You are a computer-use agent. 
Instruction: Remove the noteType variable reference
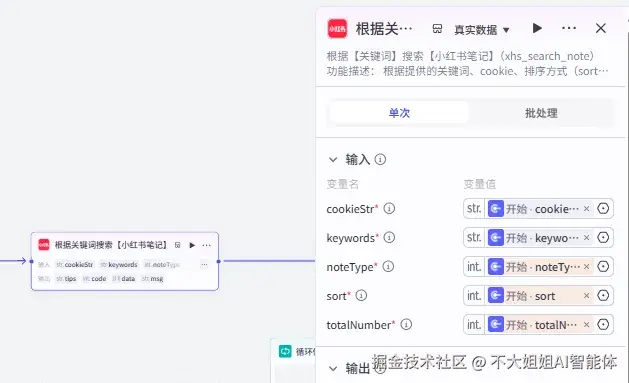point(586,266)
